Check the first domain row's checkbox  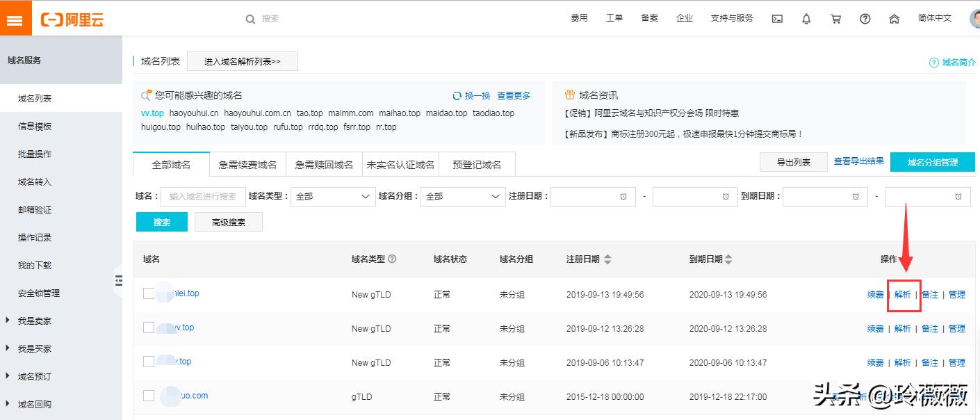148,293
